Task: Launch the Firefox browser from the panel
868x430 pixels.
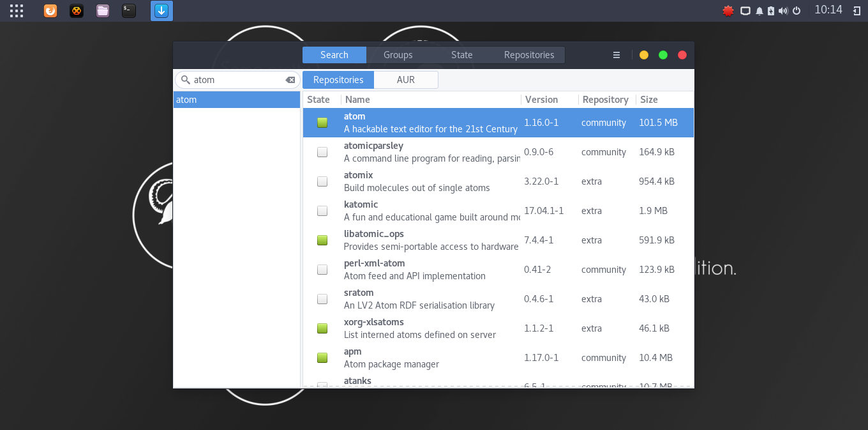Action: (x=50, y=11)
